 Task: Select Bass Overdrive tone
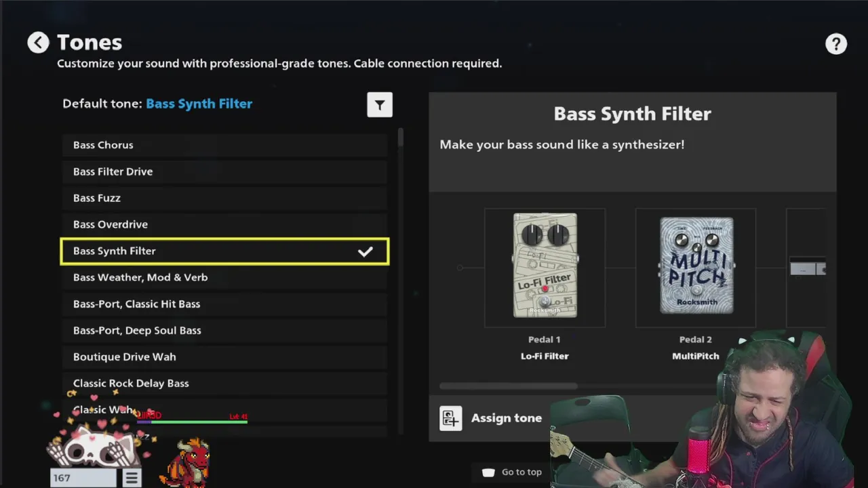[x=224, y=224]
